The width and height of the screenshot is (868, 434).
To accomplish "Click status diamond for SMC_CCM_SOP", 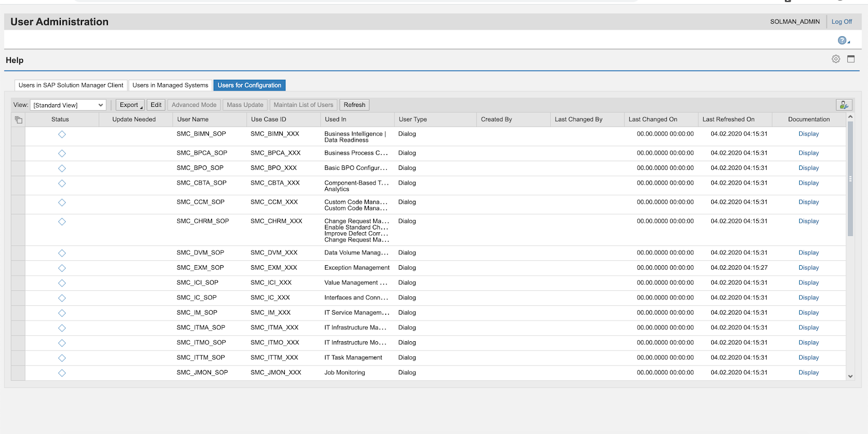I will pyautogui.click(x=62, y=202).
